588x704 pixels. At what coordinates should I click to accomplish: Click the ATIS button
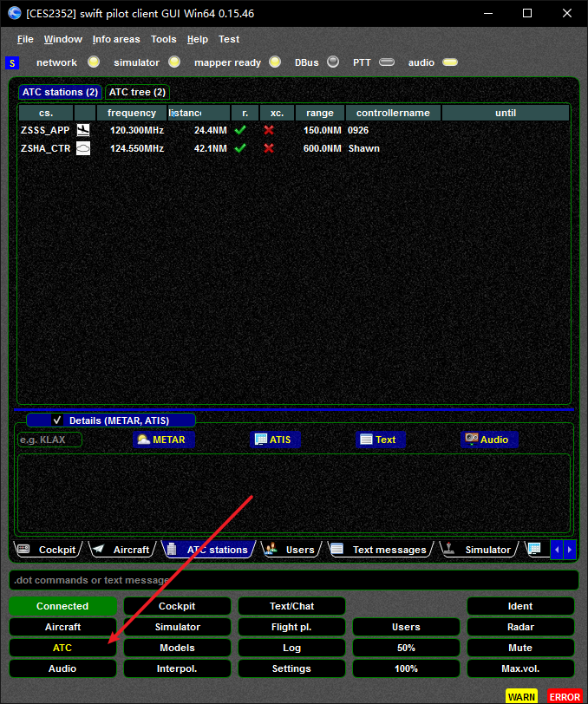[274, 440]
